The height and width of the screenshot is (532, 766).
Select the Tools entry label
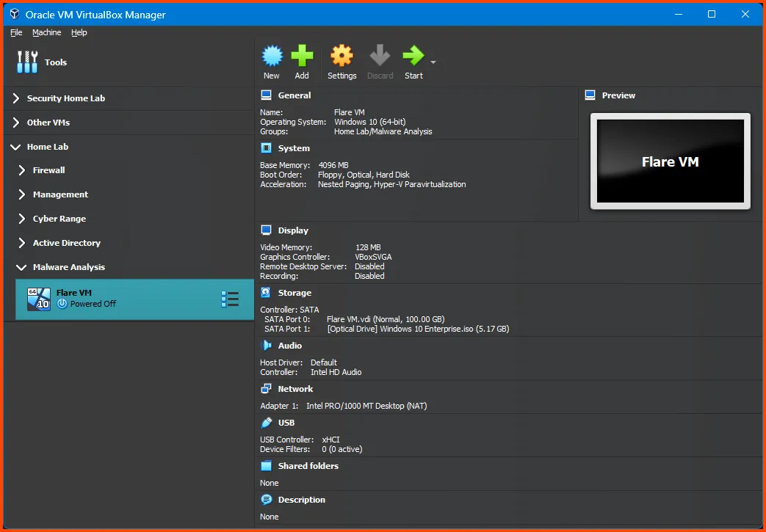(56, 62)
